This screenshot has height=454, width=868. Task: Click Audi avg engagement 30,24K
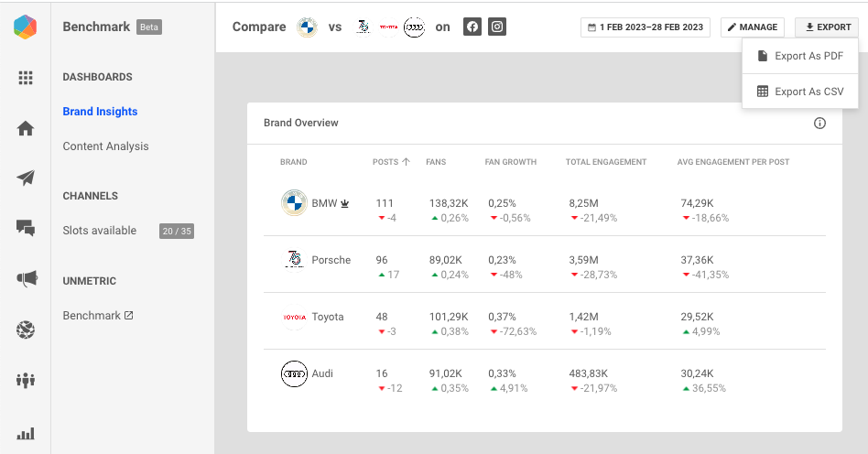point(697,373)
